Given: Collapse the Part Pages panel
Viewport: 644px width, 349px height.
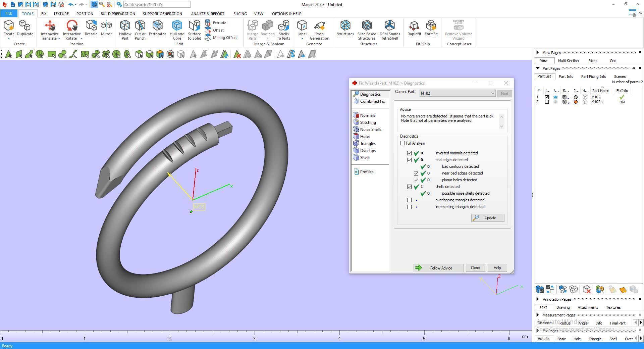Looking at the screenshot, I should [x=538, y=68].
